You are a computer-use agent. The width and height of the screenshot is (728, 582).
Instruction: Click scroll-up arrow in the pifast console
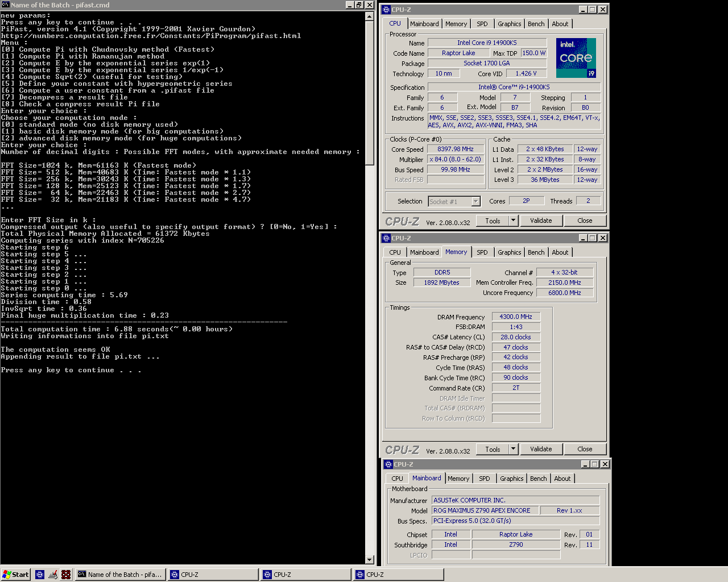(370, 16)
